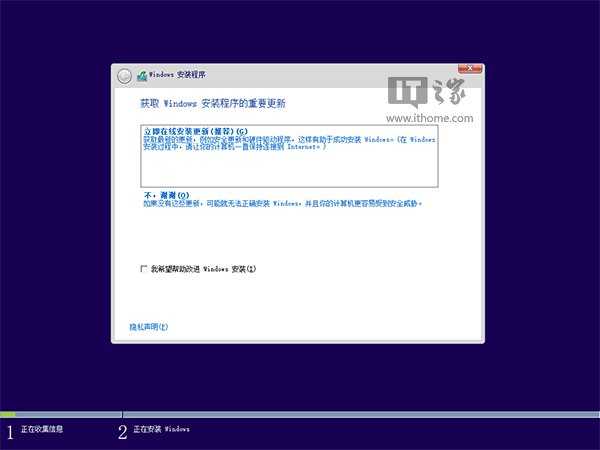
Task: Tick the 我希望帮助改进 Windows 安装 checkbox
Action: pyautogui.click(x=143, y=269)
